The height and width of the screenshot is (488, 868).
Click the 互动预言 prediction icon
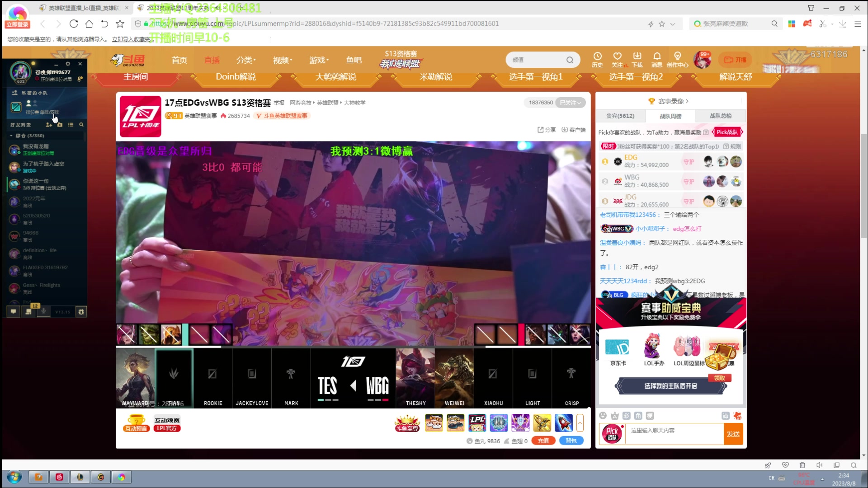point(136,423)
